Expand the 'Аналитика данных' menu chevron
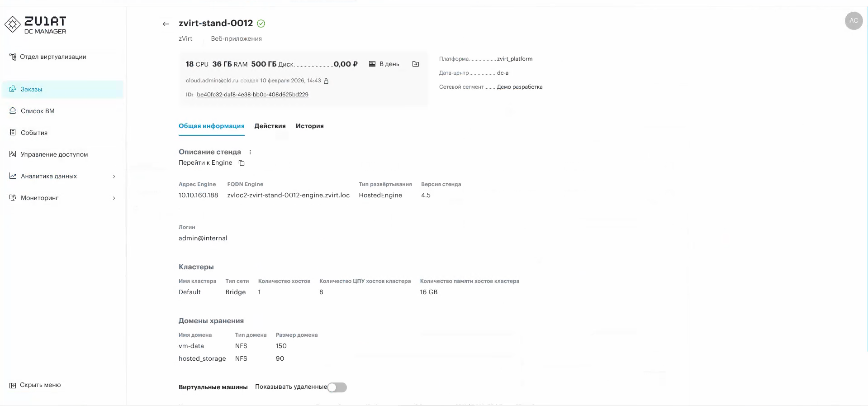This screenshot has width=868, height=406. (x=114, y=177)
